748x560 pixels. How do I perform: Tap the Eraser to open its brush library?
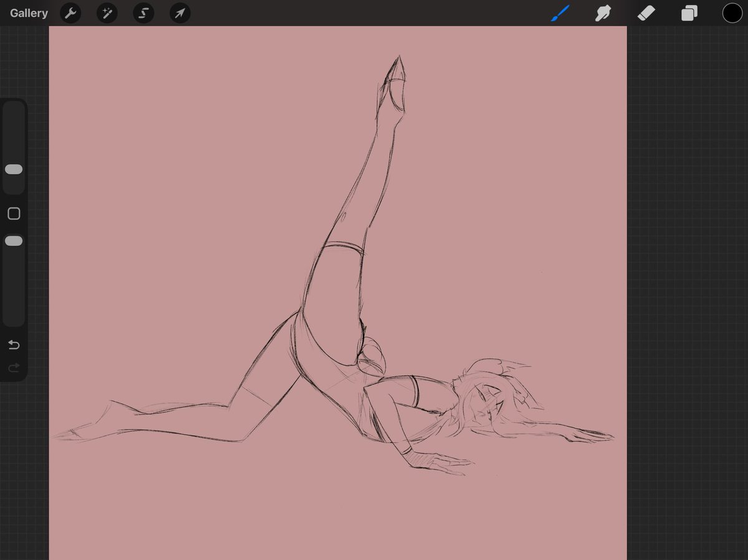click(646, 12)
